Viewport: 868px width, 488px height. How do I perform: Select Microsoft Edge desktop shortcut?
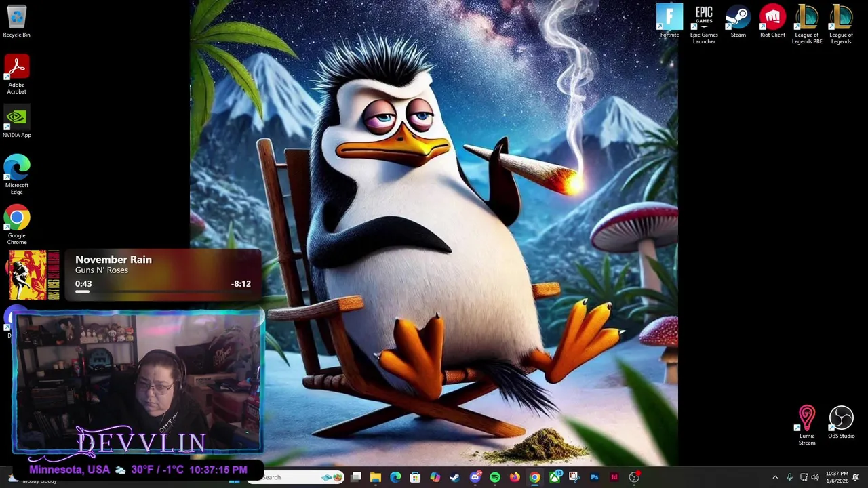point(16,175)
